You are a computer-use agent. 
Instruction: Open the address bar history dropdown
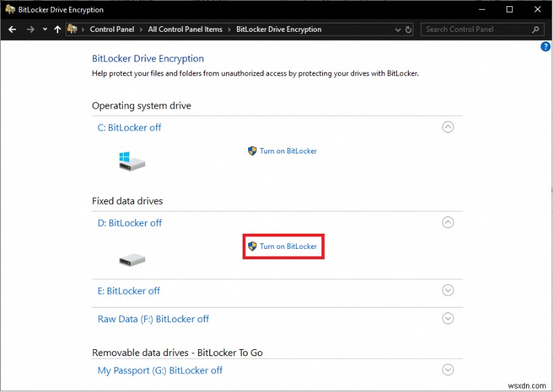pos(398,30)
